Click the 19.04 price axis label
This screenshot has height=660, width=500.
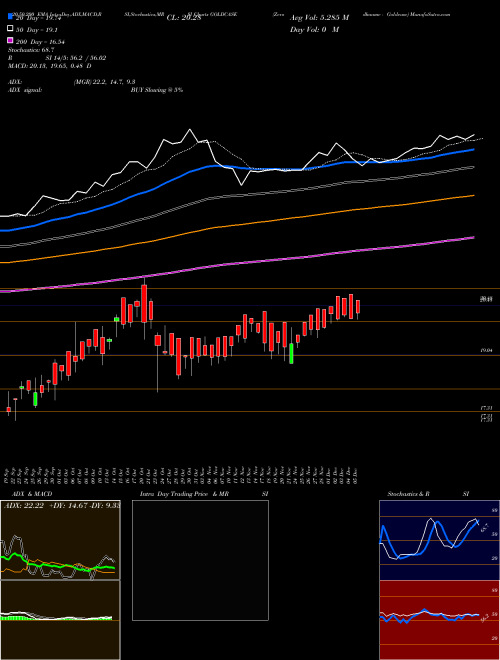[x=486, y=350]
